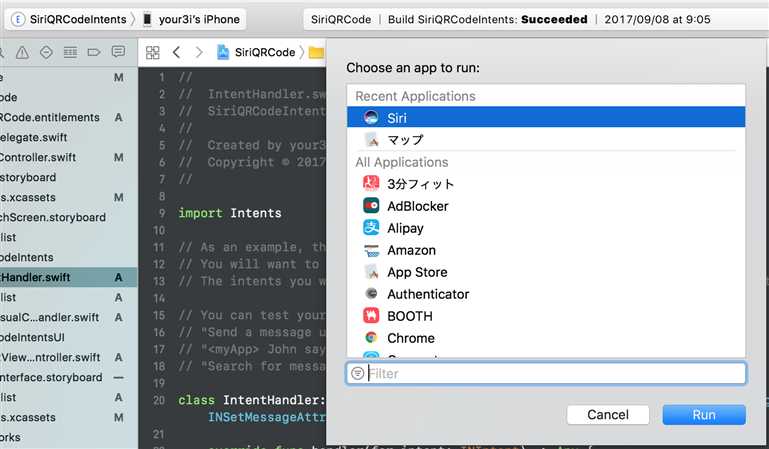Screen dimensions: 769x449
Task: Choose your3i's iPhone run destination
Action: pyautogui.click(x=192, y=20)
